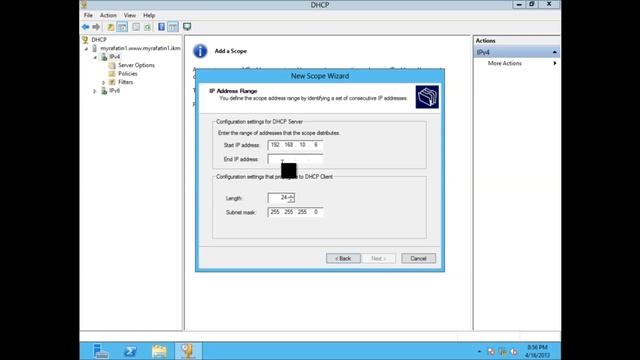Select the DHCP root node icon

(x=85, y=40)
